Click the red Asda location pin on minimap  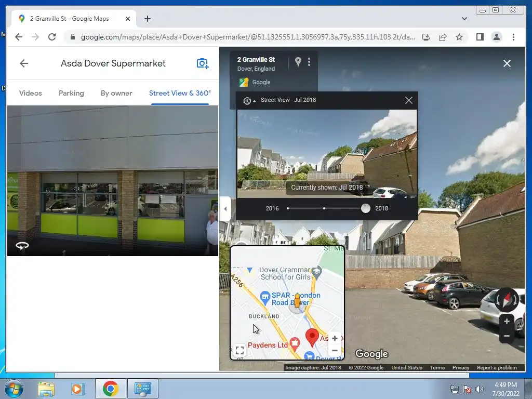pyautogui.click(x=312, y=337)
